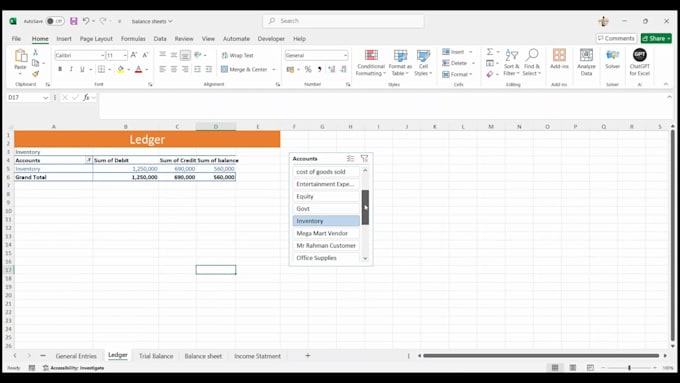
Task: Select Mega Mart Vendor in slicer
Action: 326,233
